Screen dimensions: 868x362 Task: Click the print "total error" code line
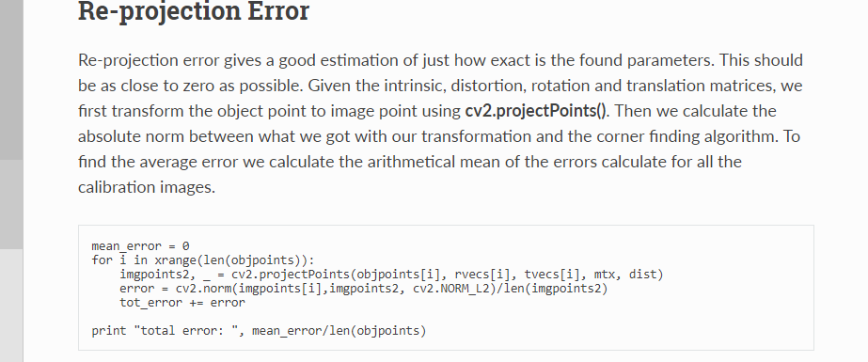(x=259, y=331)
